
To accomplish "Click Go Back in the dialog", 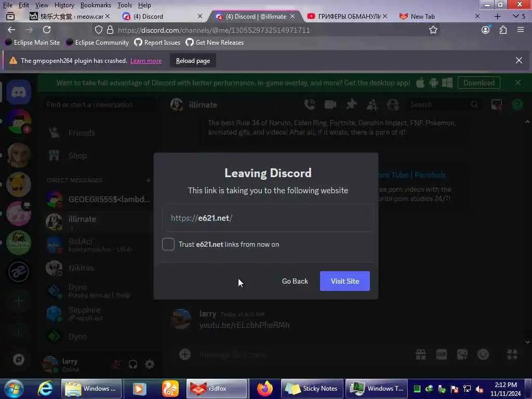I will (x=295, y=281).
